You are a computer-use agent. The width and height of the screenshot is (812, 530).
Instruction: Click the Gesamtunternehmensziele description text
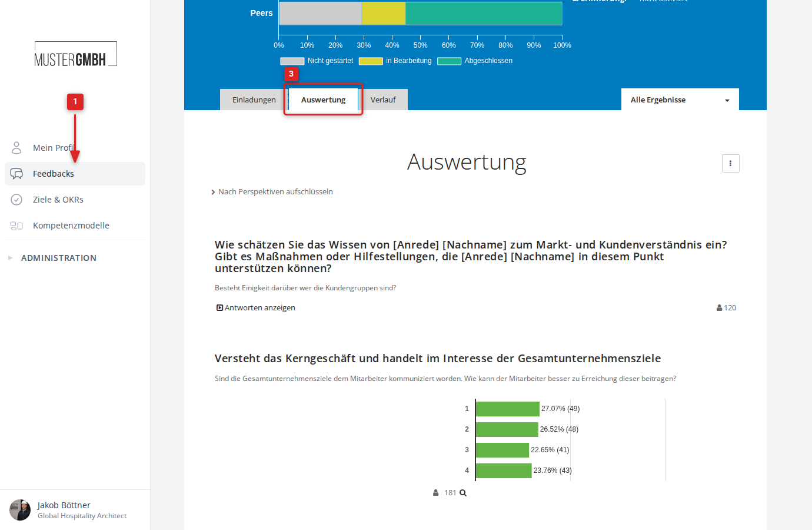point(445,379)
